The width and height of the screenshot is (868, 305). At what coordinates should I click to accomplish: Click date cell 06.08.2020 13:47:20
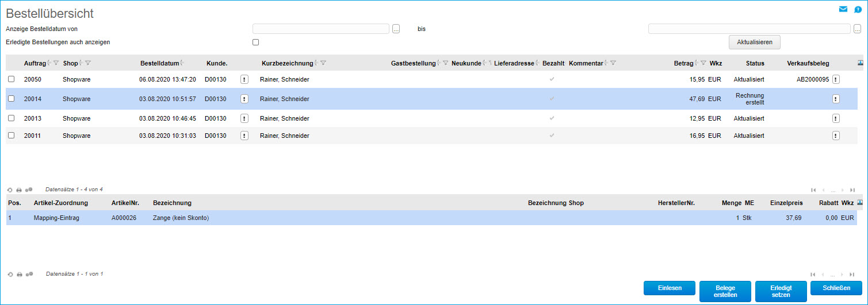[x=167, y=79]
